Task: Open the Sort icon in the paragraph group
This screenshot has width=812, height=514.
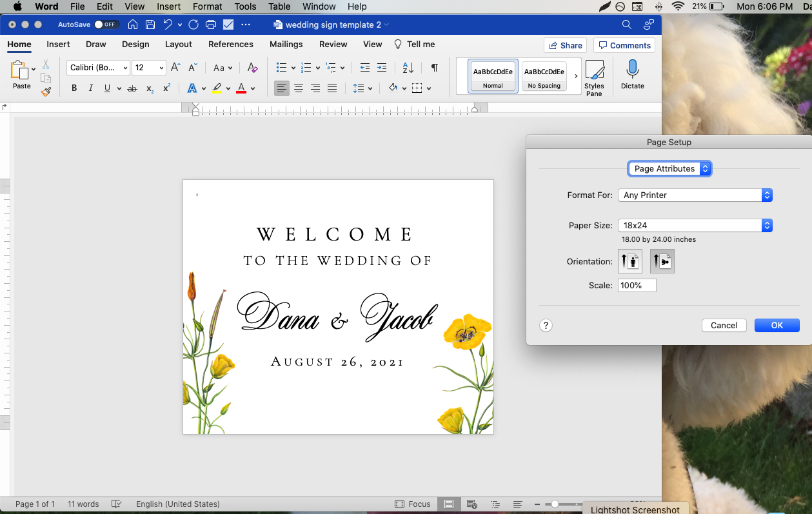Action: [x=407, y=67]
